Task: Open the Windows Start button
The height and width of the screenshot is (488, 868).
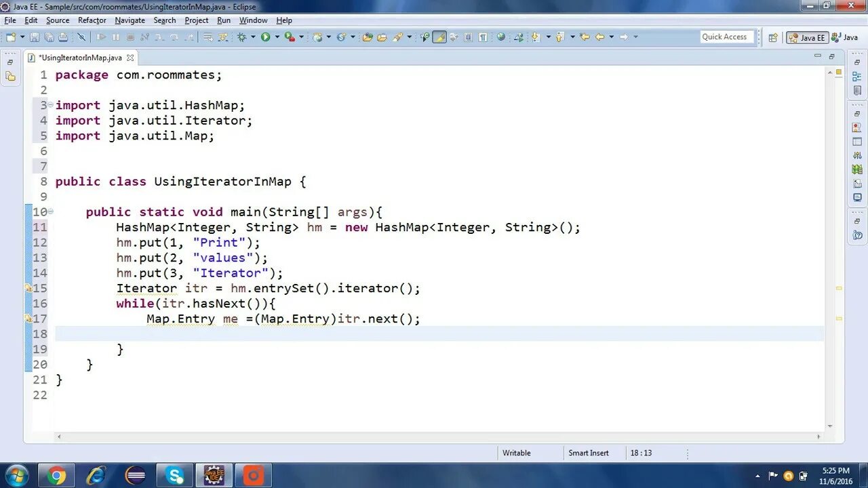Action: coord(16,476)
